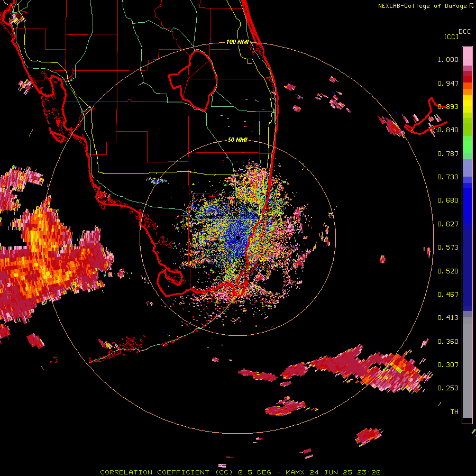The width and height of the screenshot is (476, 476).
Task: Select the 0.733 scale value
Action: coord(448,177)
